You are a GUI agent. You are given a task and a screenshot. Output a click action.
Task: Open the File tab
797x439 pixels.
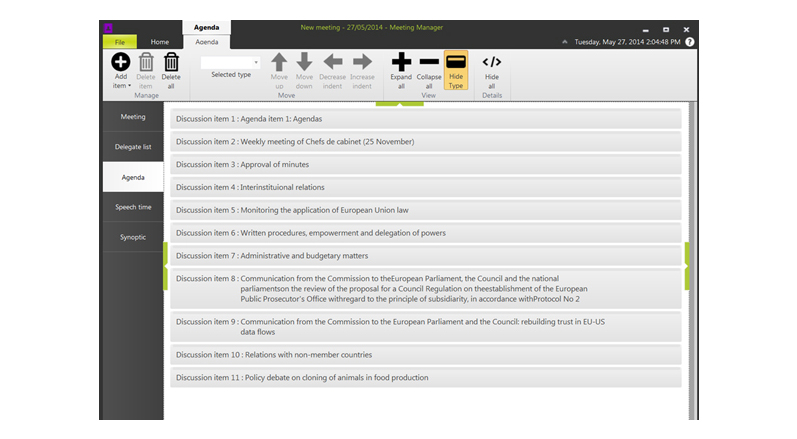tap(120, 42)
